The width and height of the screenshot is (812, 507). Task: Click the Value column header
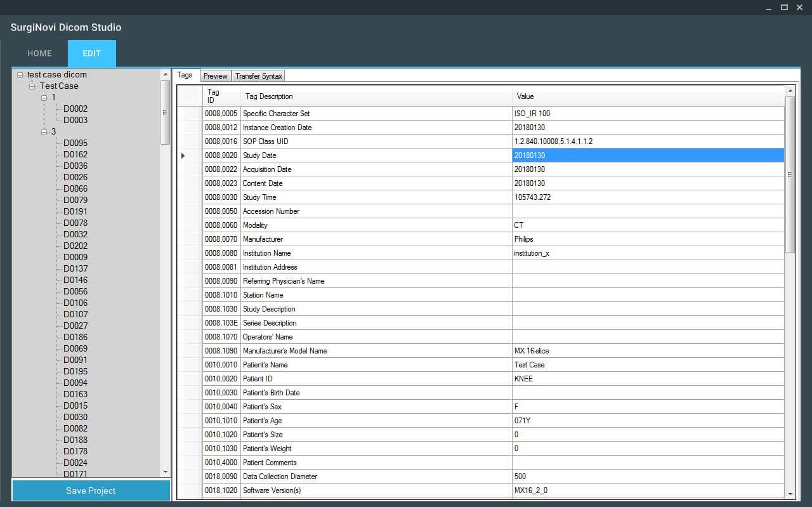pyautogui.click(x=647, y=96)
